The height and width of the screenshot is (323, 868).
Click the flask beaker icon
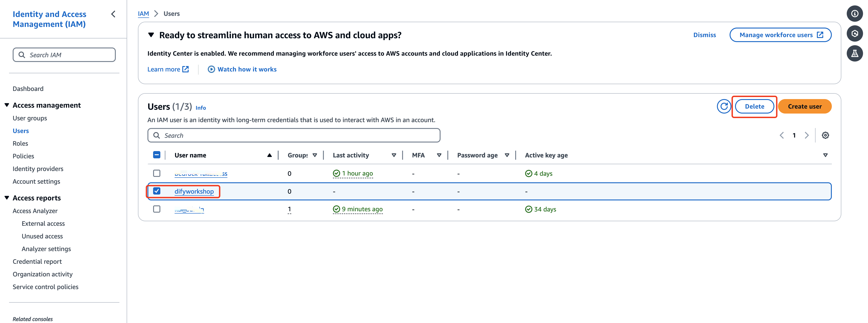[x=854, y=53]
